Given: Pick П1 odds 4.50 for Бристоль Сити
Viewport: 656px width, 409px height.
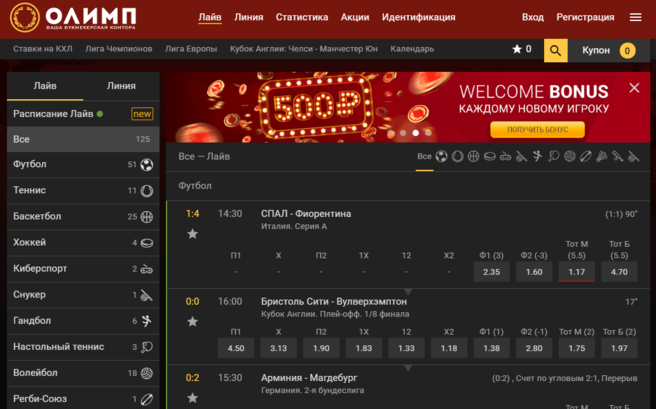Looking at the screenshot, I should (236, 348).
